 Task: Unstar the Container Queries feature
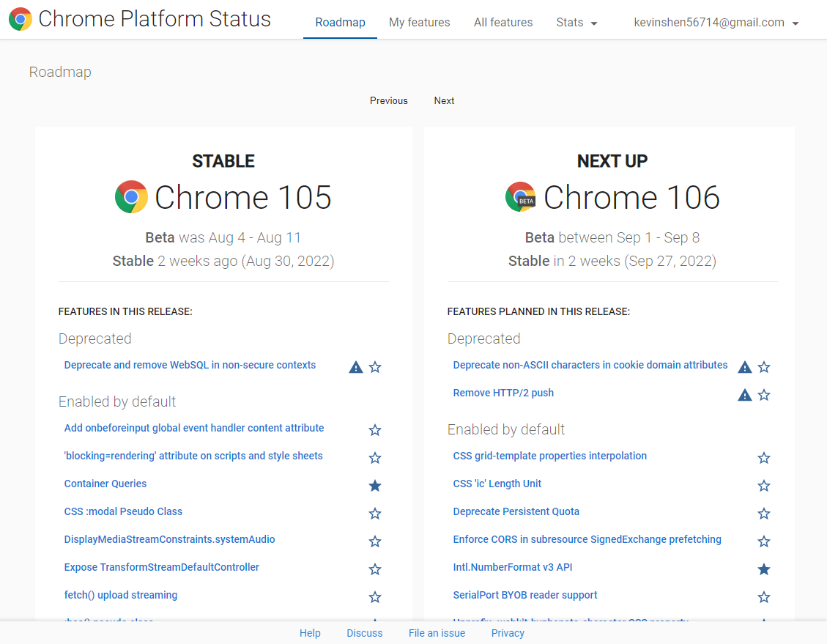pos(375,486)
